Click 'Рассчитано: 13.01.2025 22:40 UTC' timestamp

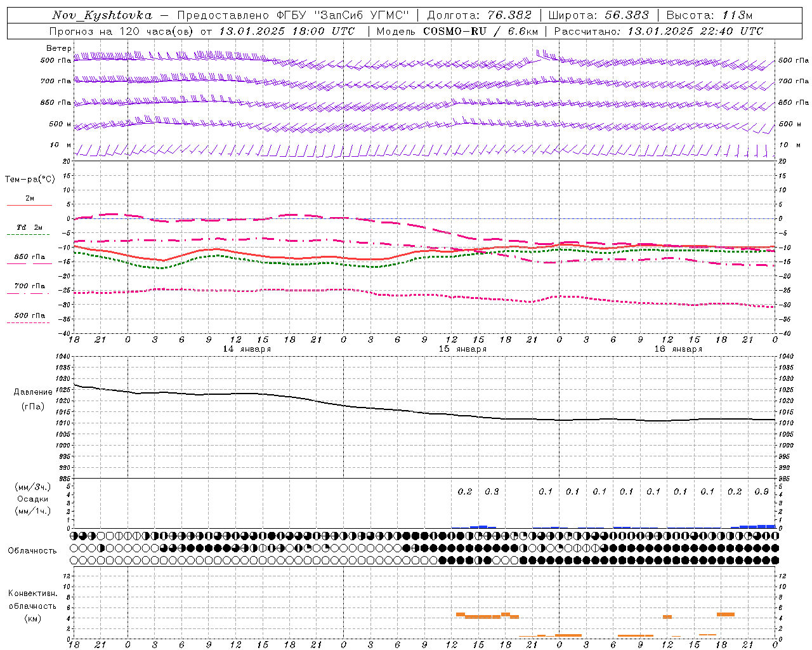[x=658, y=31]
